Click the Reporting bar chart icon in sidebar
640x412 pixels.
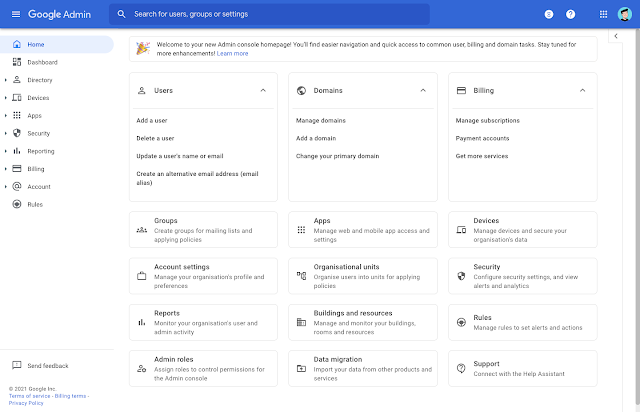coord(17,151)
